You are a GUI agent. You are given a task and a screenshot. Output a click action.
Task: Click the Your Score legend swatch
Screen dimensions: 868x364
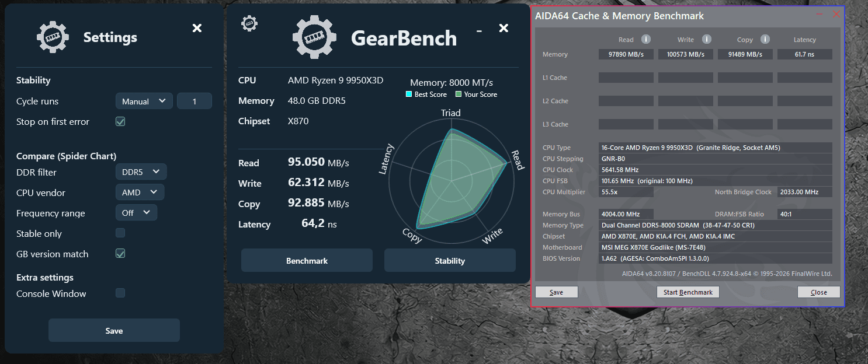pos(459,94)
